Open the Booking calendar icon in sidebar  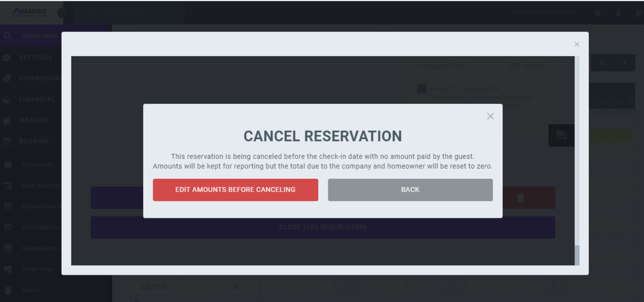click(7, 141)
